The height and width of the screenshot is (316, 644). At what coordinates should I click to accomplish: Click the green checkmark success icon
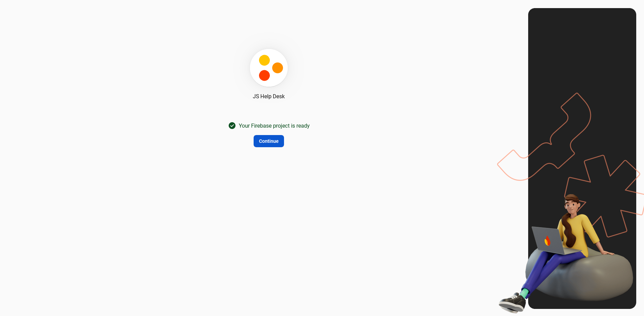click(232, 126)
